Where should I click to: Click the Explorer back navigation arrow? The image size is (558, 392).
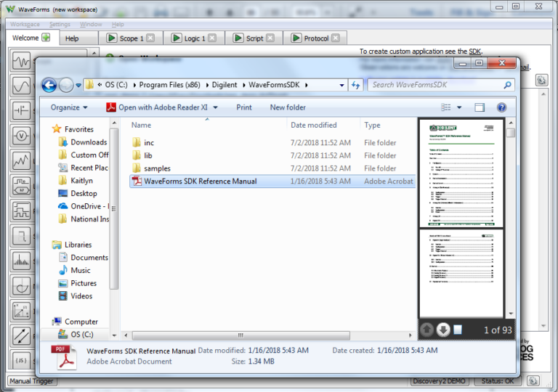(x=49, y=85)
